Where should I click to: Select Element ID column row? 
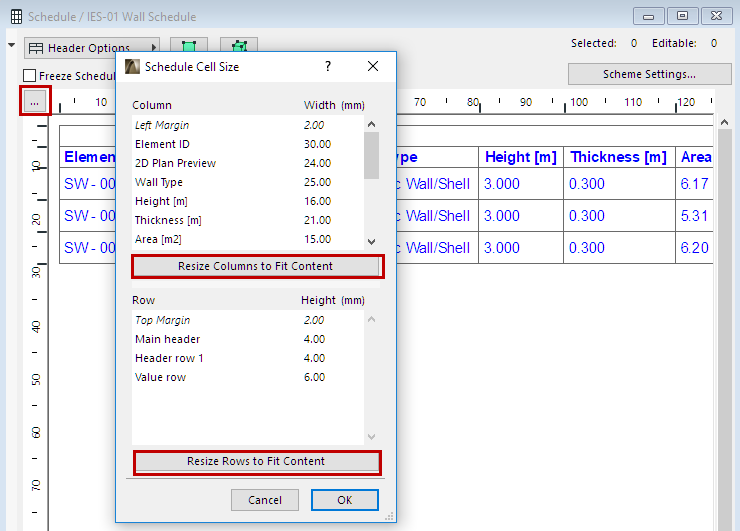point(248,144)
